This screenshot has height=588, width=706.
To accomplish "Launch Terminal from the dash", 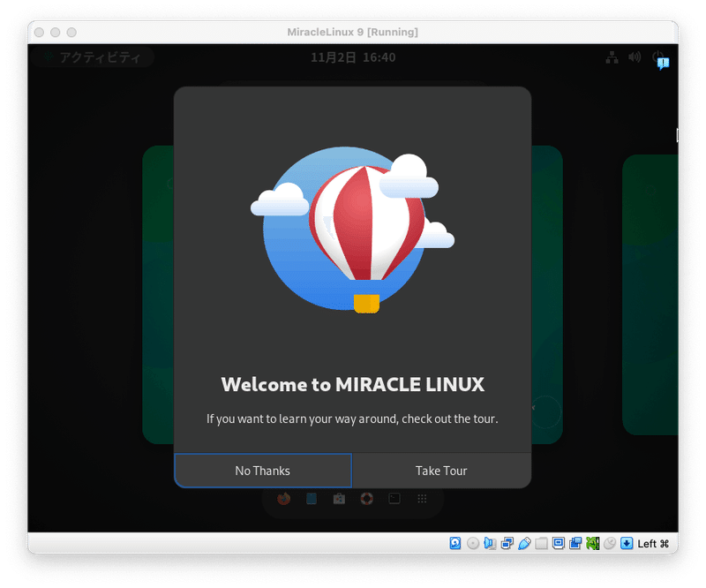I will (394, 498).
